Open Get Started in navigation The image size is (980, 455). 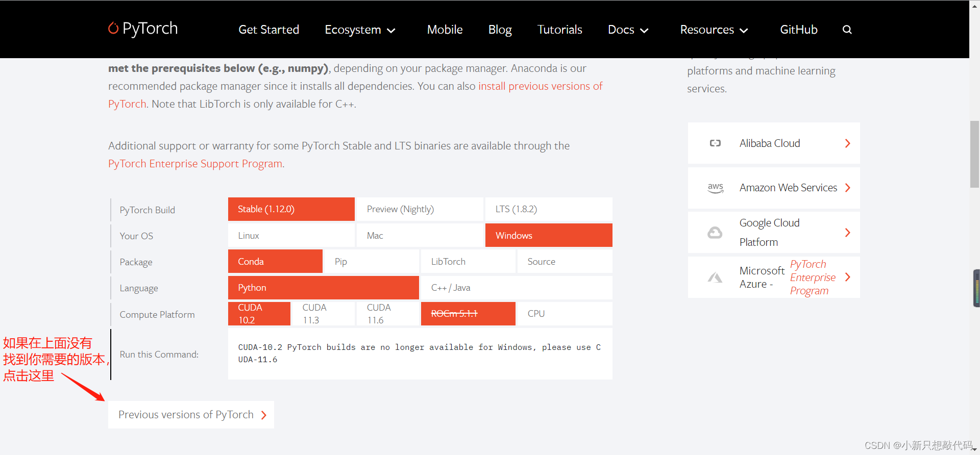(268, 30)
